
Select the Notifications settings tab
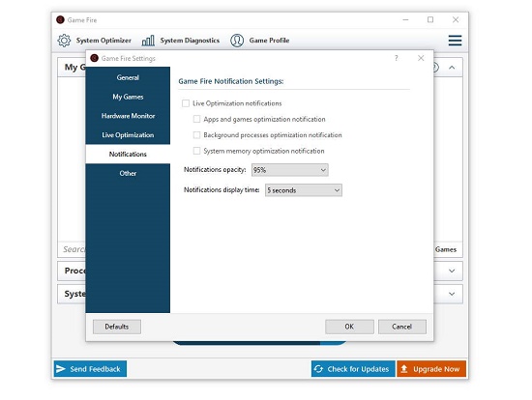[128, 155]
